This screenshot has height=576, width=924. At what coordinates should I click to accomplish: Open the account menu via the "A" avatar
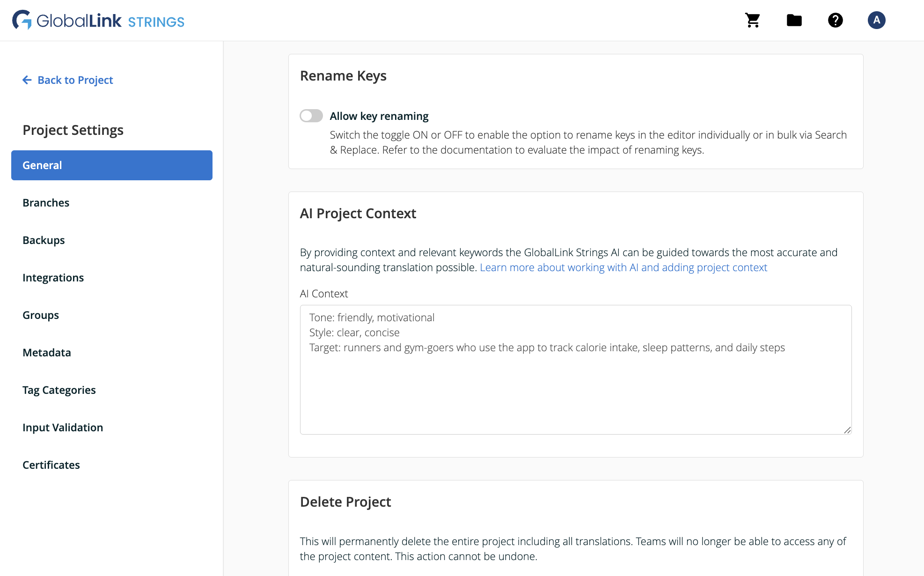click(x=876, y=20)
